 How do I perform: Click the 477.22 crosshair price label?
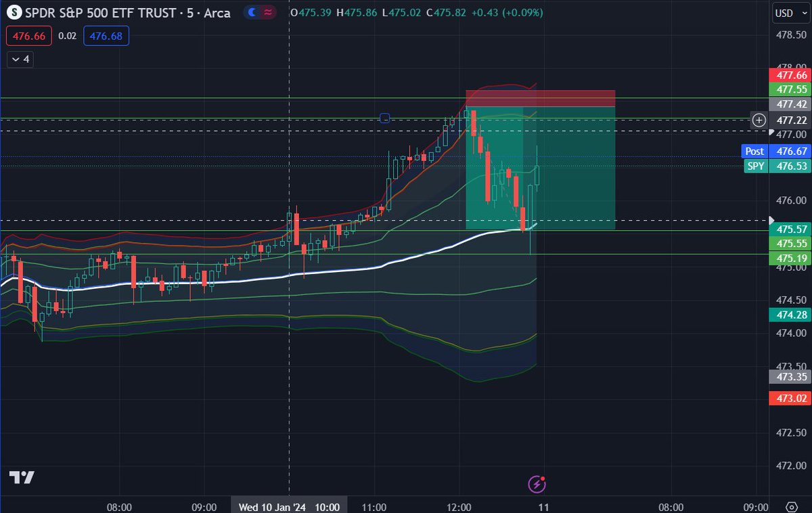(x=790, y=120)
